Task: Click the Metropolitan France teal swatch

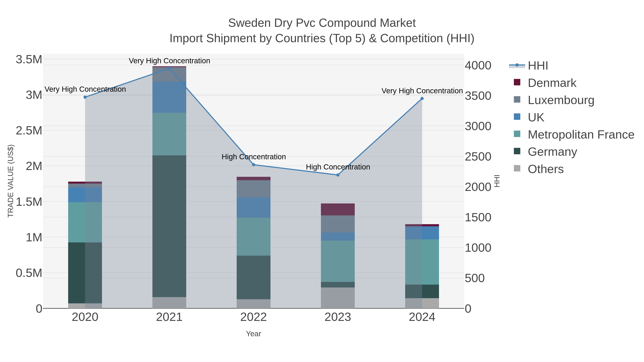Action: (x=517, y=134)
